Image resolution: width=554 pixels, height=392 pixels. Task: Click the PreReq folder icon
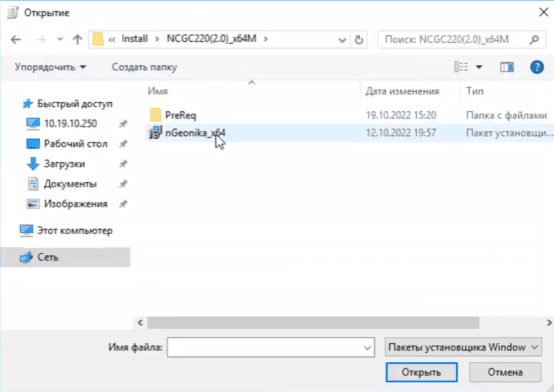[156, 115]
